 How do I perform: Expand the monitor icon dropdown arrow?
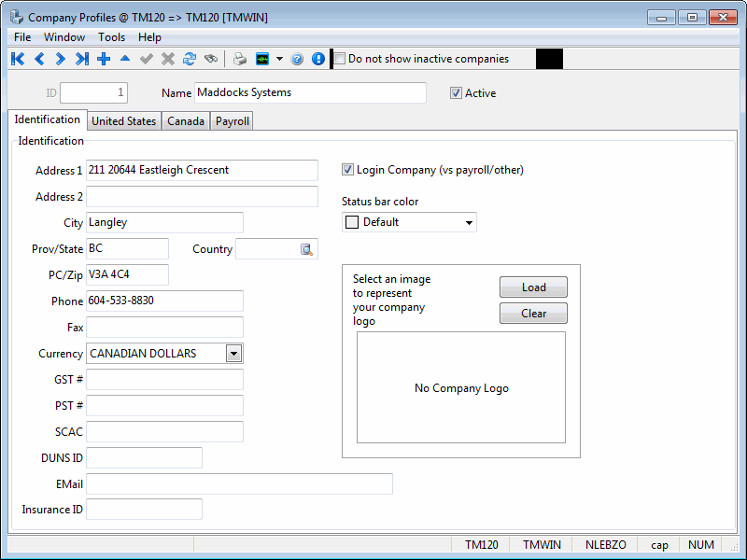(x=279, y=59)
